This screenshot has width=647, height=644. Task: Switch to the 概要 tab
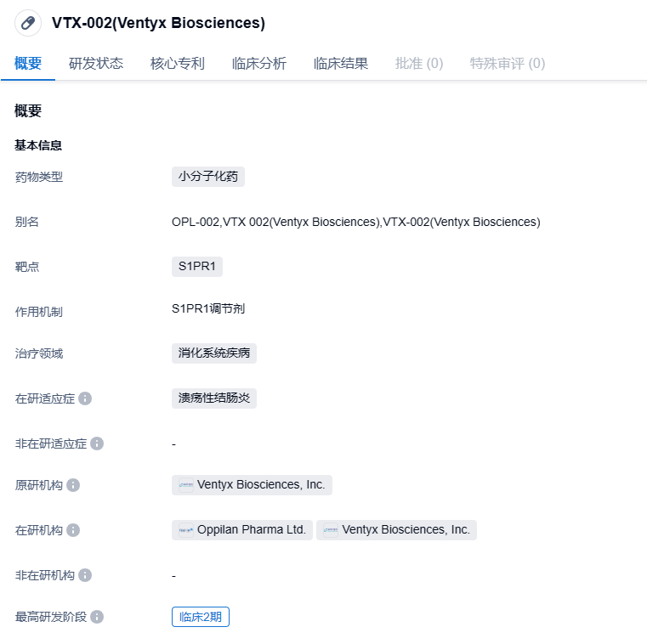[x=28, y=64]
